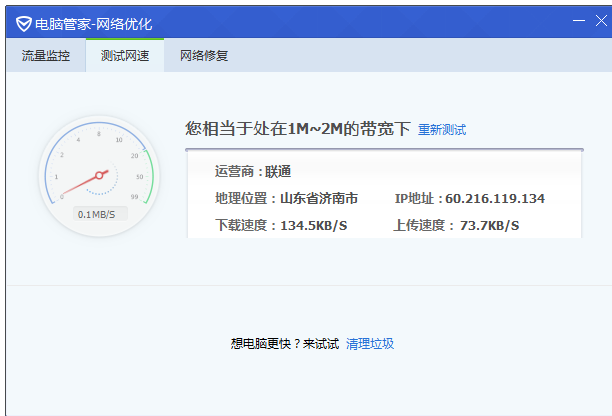Click the 重新测试 link to rerun test

point(442,130)
